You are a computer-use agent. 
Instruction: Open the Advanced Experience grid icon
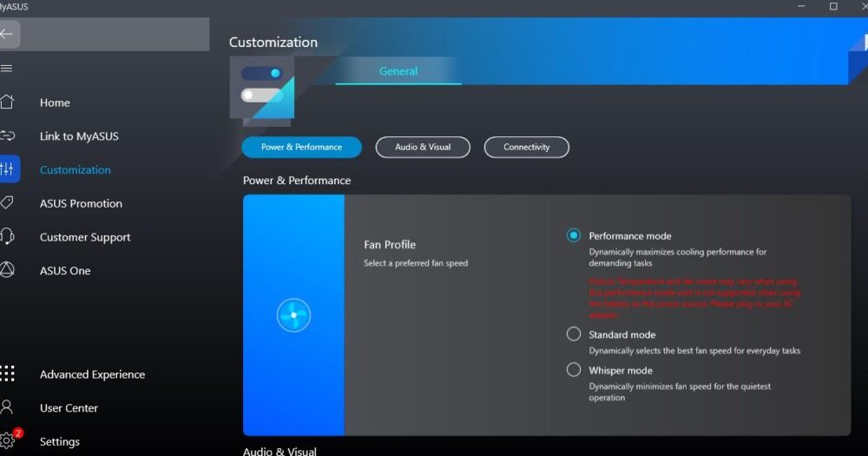[7, 374]
